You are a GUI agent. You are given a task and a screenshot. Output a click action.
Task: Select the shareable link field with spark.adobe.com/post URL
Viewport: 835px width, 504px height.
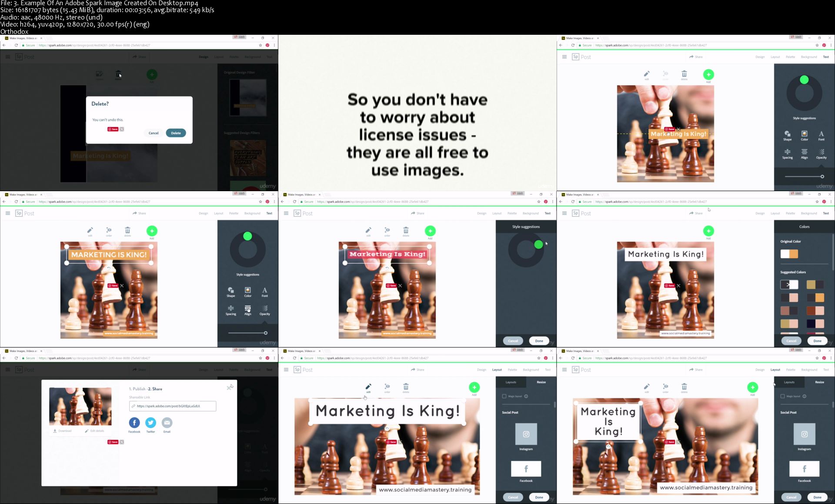173,406
